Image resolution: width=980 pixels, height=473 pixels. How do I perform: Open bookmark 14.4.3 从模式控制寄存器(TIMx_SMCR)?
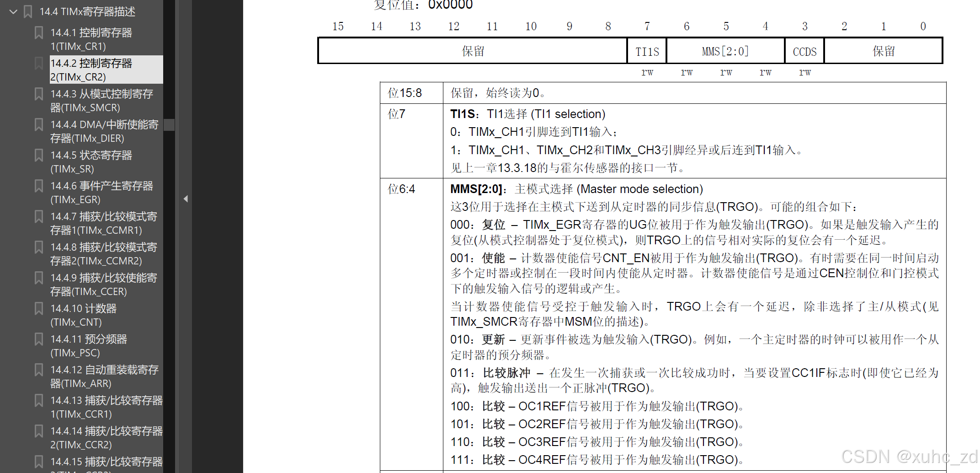point(101,101)
